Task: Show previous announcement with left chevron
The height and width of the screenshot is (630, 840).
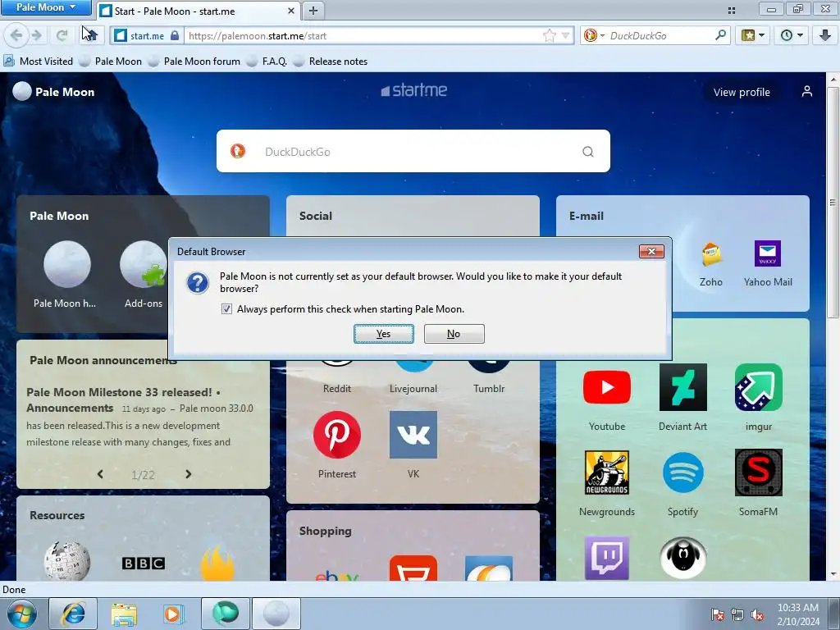Action: point(100,474)
